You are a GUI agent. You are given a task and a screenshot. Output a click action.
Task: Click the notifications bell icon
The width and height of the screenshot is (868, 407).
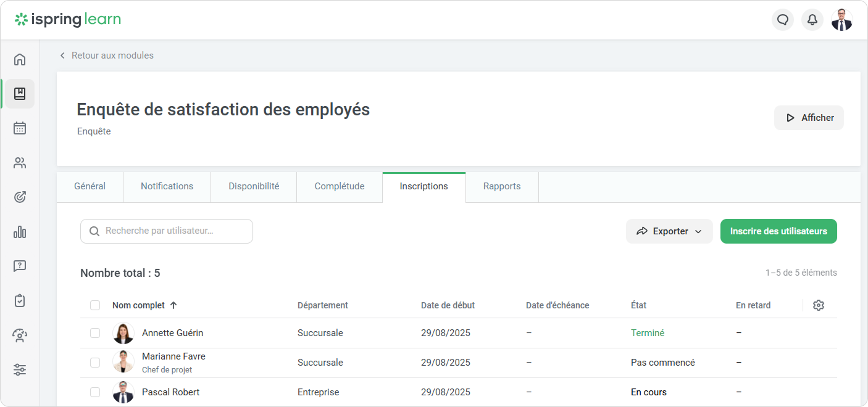click(812, 20)
